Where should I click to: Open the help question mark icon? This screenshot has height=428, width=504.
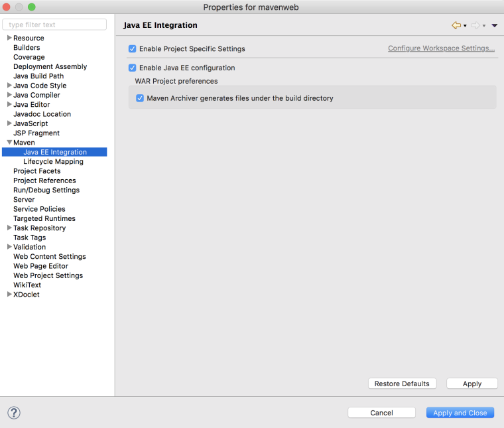point(14,413)
